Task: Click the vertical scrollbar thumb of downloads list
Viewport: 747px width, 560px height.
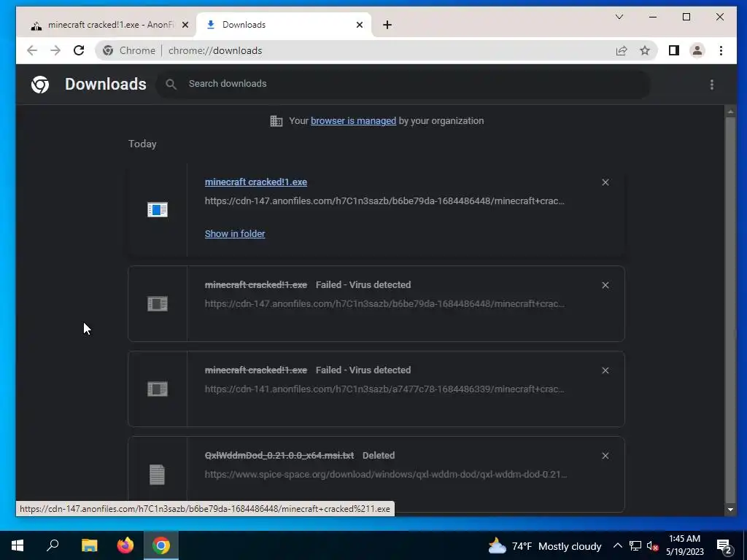Action: point(729,309)
